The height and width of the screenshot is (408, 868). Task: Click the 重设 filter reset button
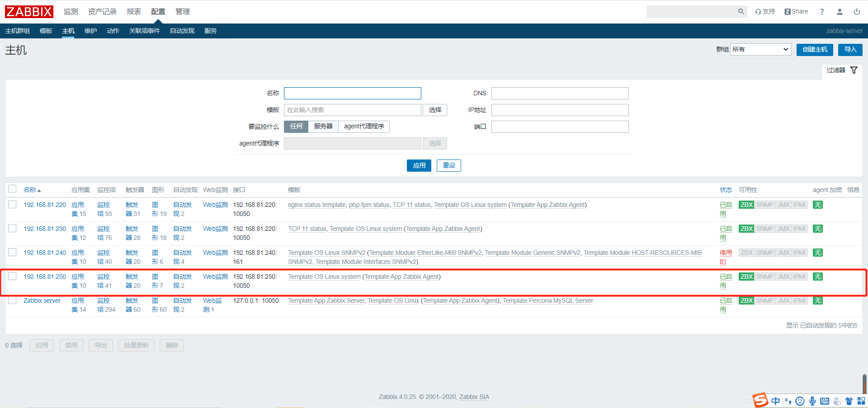coord(449,165)
